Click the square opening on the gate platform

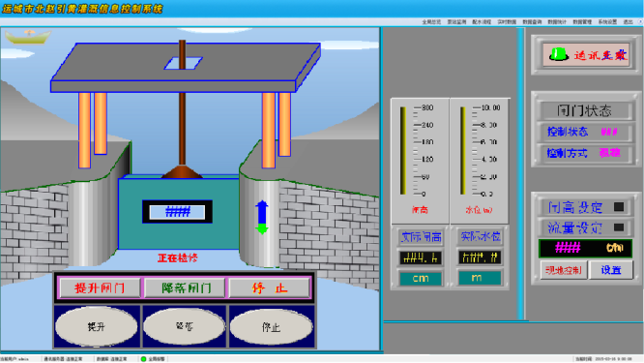(183, 63)
